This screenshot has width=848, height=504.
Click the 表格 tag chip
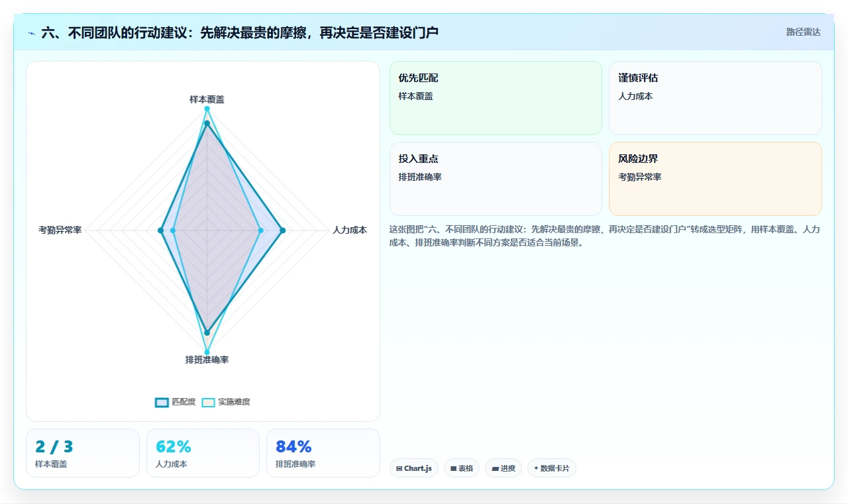point(462,468)
